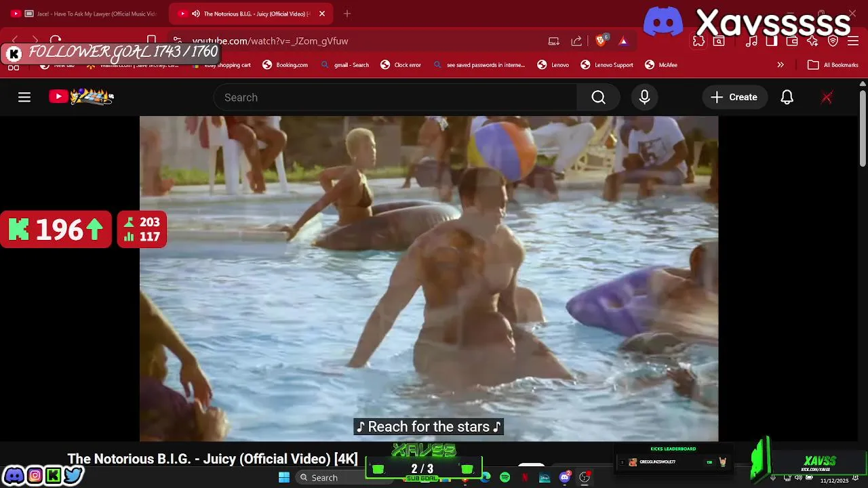868x488 pixels.
Task: Open the taskbar clock showing 11/12/2025
Action: (834, 480)
